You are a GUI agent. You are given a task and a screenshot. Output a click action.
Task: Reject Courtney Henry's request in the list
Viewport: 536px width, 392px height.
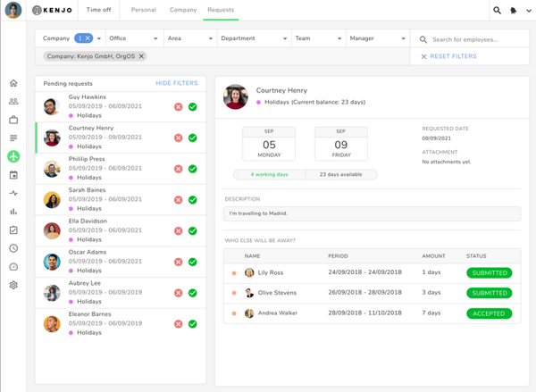tap(179, 138)
